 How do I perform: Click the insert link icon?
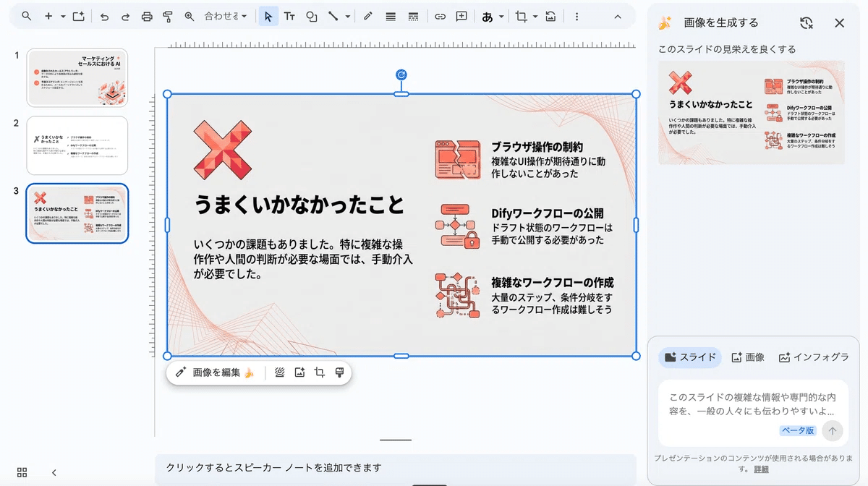tap(440, 17)
